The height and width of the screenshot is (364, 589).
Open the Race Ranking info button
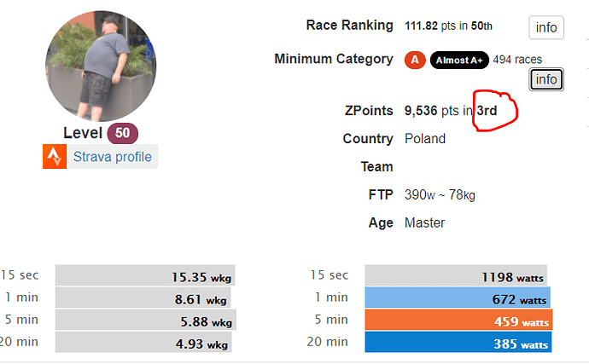[546, 27]
